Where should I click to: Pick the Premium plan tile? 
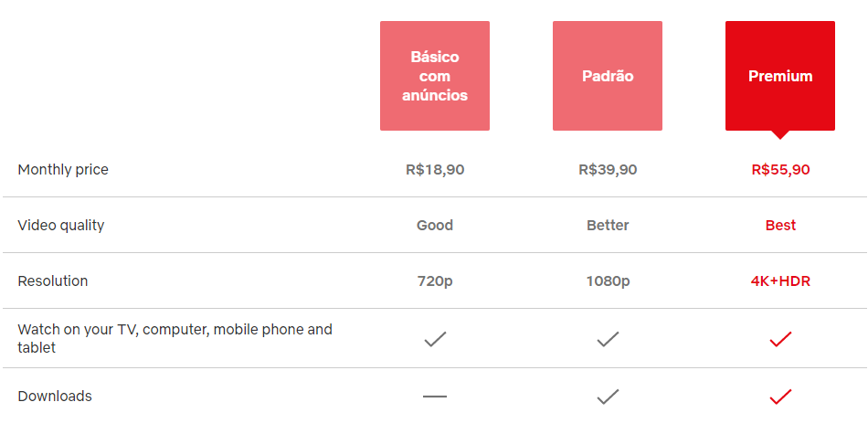tap(780, 76)
